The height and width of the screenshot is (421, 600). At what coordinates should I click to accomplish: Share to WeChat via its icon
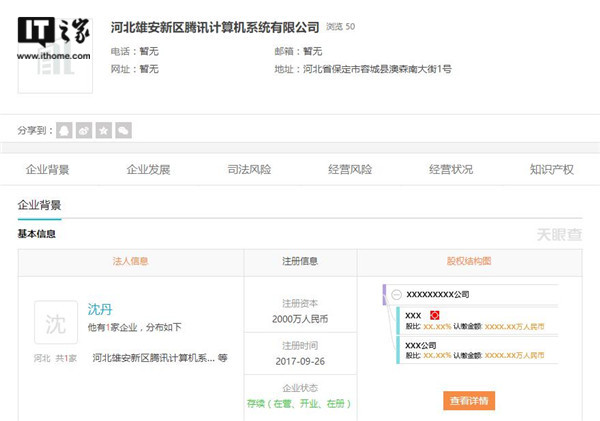(124, 131)
